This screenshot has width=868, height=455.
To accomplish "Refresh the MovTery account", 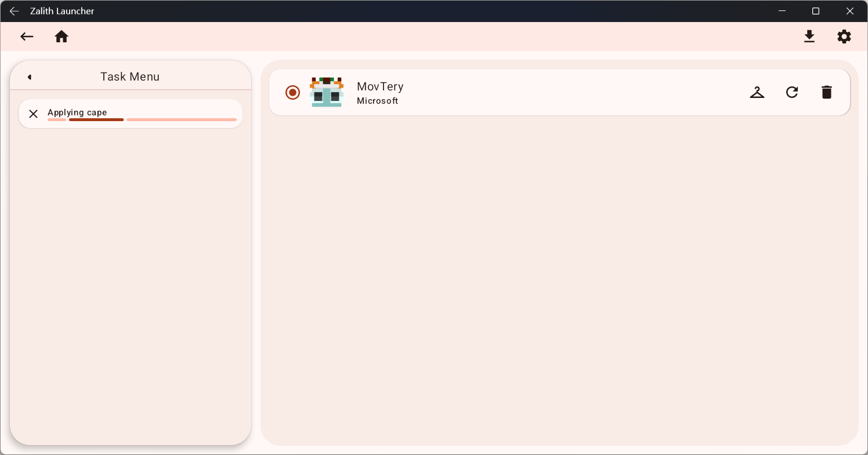I will pos(791,92).
